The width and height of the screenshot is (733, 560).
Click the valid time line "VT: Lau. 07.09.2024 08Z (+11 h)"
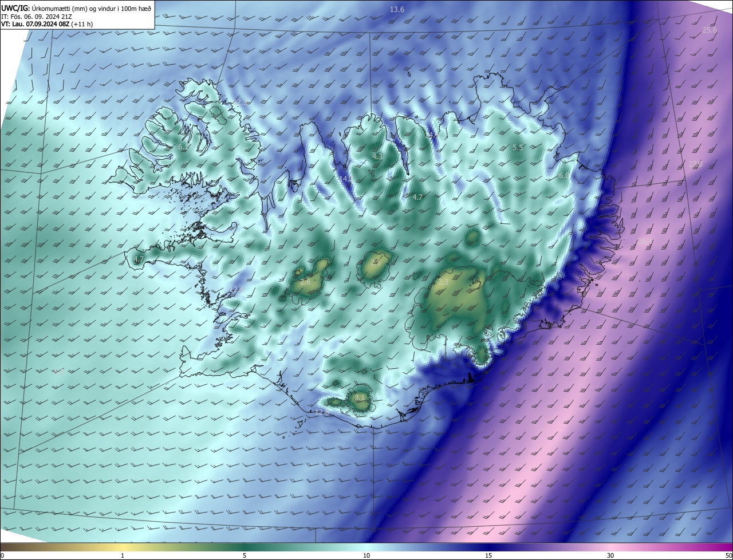47,25
